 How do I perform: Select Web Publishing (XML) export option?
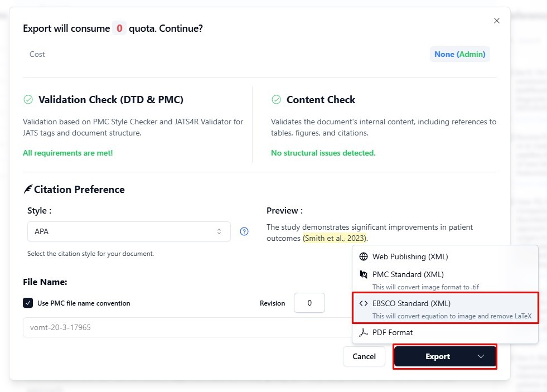pos(410,257)
